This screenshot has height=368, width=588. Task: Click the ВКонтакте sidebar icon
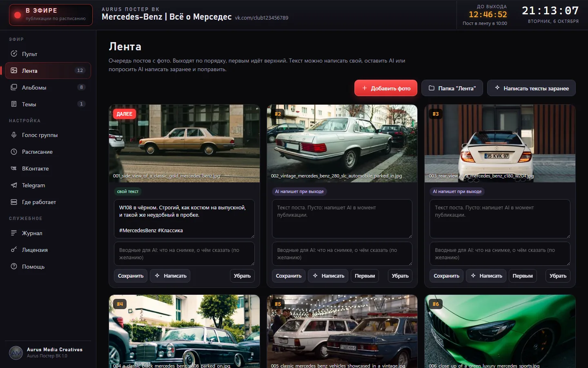(14, 168)
